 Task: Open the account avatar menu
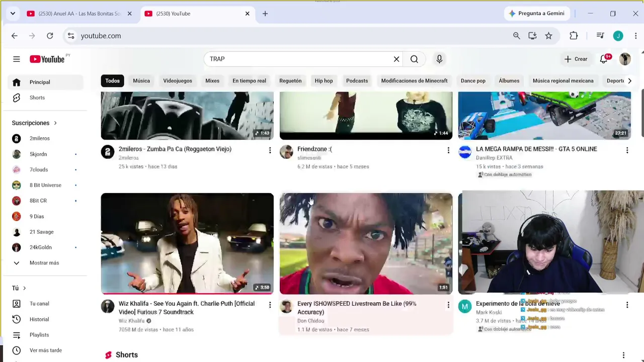tap(625, 59)
